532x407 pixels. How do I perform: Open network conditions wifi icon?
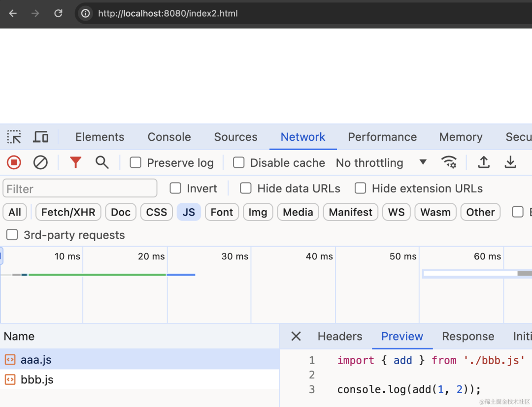tap(449, 162)
